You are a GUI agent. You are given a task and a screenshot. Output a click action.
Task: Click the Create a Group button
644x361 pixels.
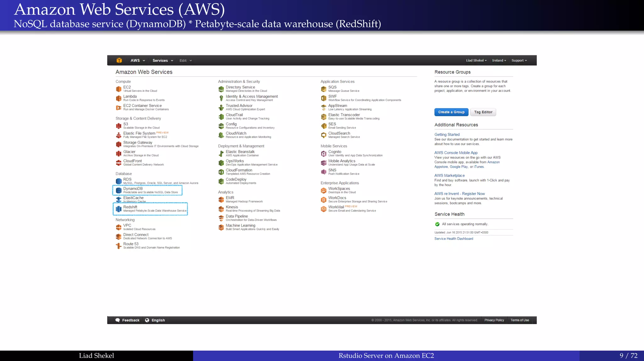point(451,112)
